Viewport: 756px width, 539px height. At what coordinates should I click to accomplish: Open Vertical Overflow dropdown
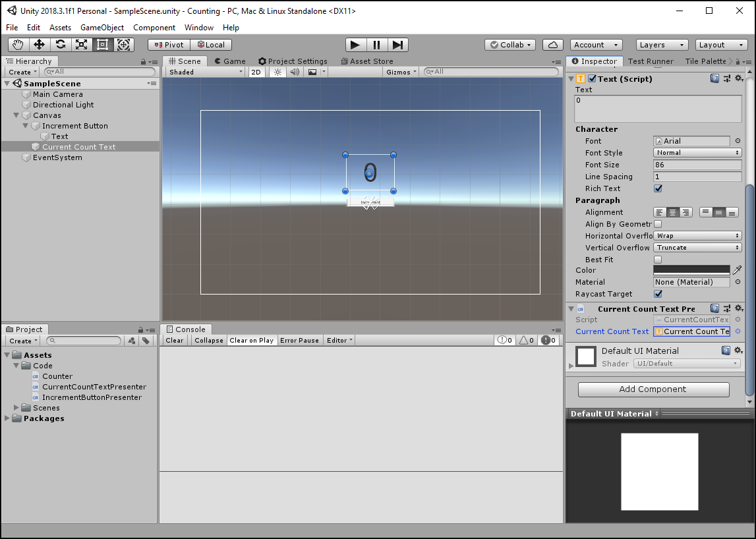tap(697, 248)
